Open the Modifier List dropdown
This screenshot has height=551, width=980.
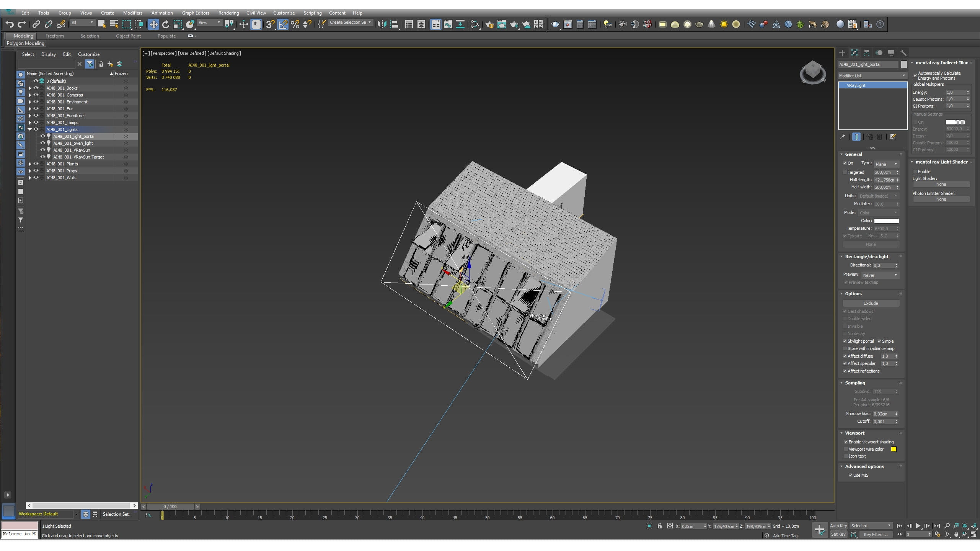872,76
